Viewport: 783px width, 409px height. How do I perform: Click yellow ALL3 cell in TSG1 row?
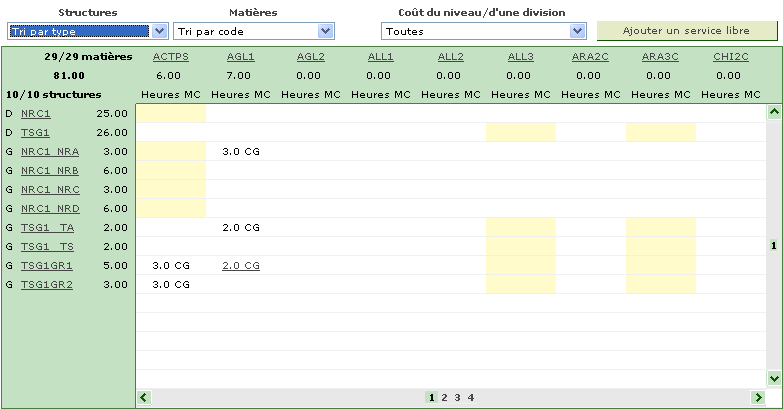click(521, 132)
